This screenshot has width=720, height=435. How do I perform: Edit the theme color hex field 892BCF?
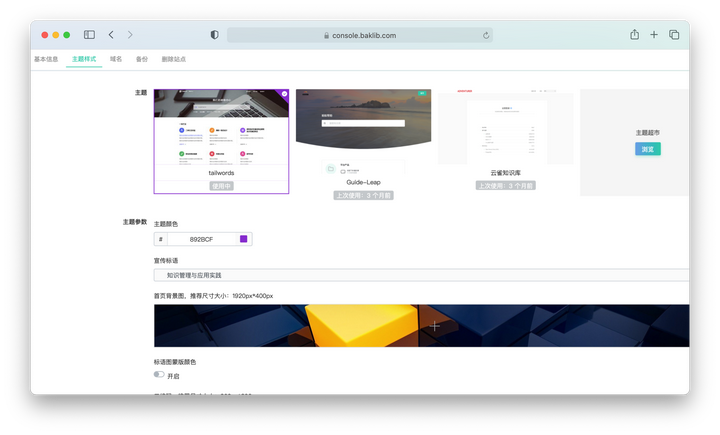point(201,239)
